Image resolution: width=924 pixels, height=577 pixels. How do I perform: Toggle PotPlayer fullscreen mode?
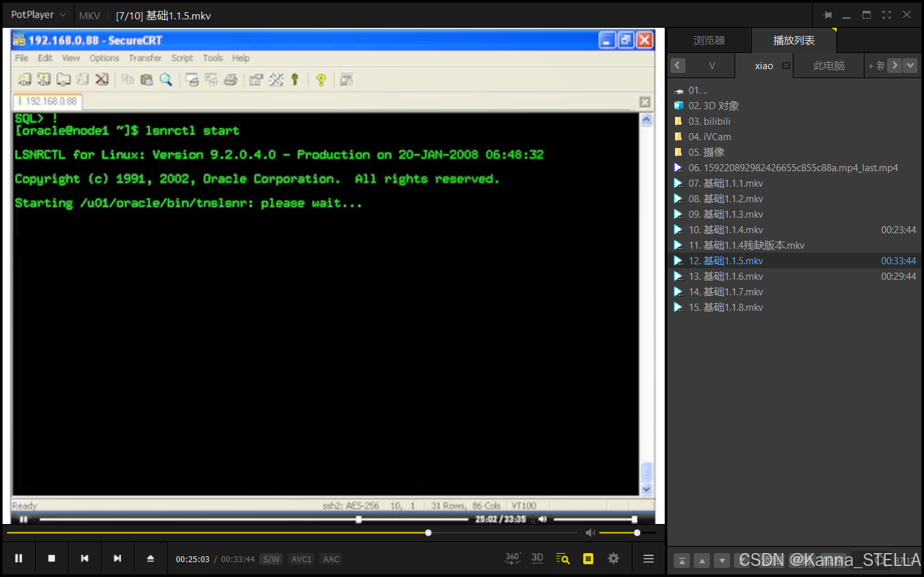pyautogui.click(x=886, y=15)
